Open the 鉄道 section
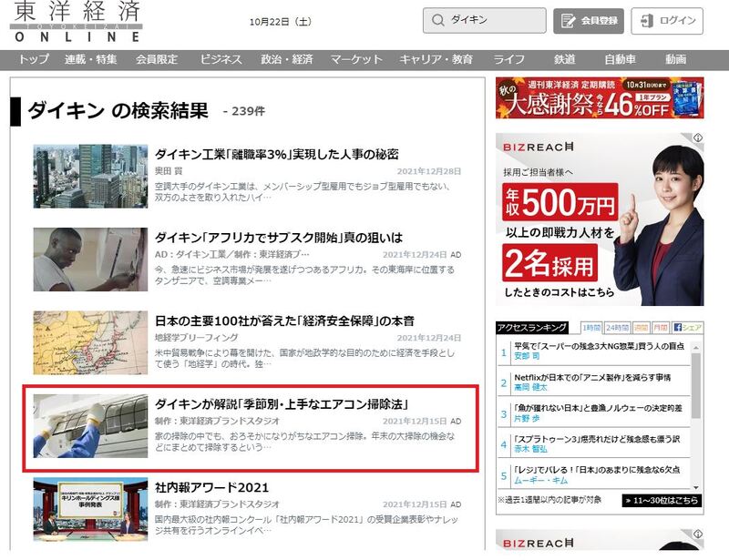 tap(564, 59)
